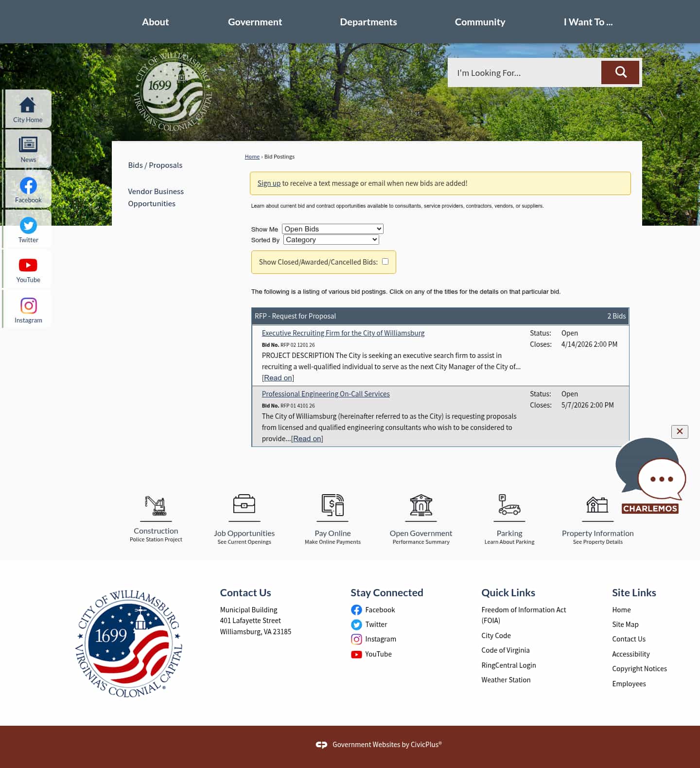Click the YouTube icon under Stay Connected
This screenshot has height=768, width=700.
[x=356, y=654]
